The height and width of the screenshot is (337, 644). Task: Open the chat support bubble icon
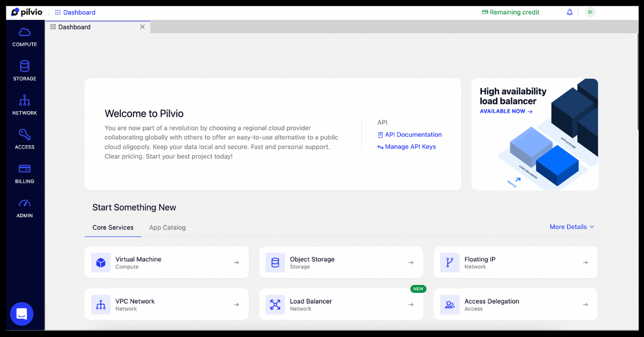coord(22,314)
